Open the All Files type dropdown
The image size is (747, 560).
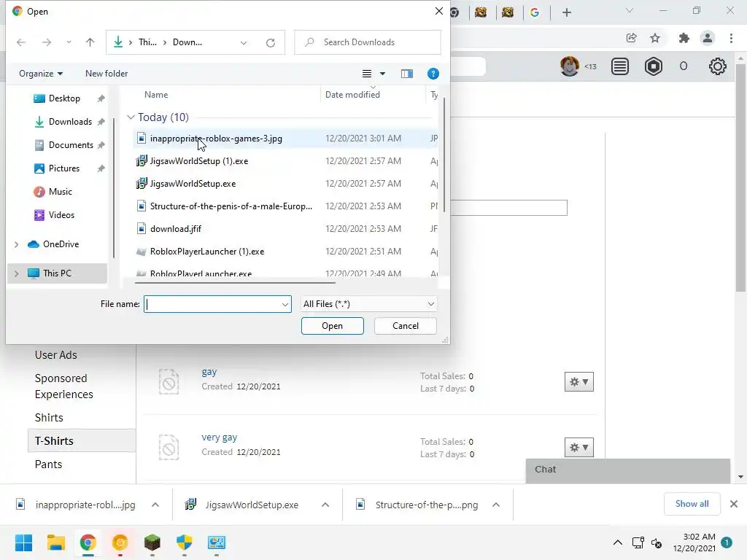pos(368,304)
